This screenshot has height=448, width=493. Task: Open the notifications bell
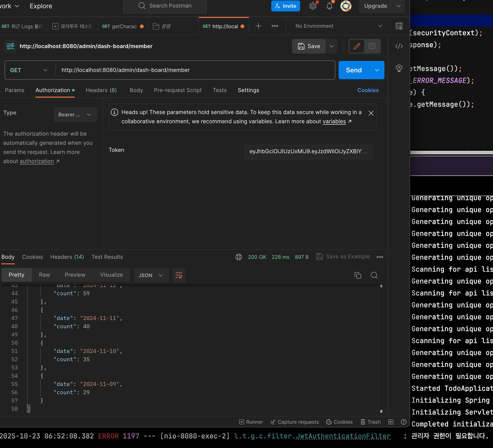(x=329, y=6)
